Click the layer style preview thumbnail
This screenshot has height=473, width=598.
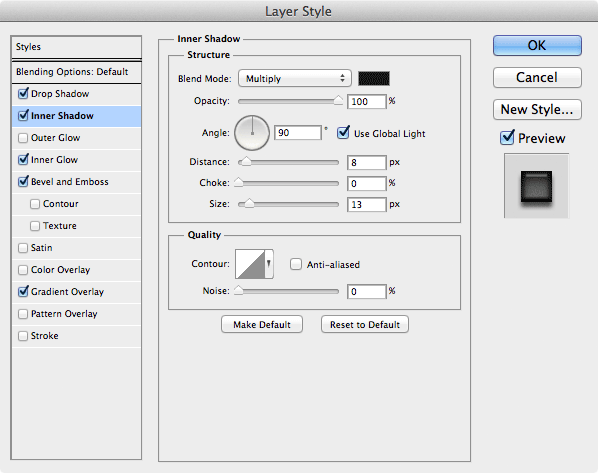[536, 186]
